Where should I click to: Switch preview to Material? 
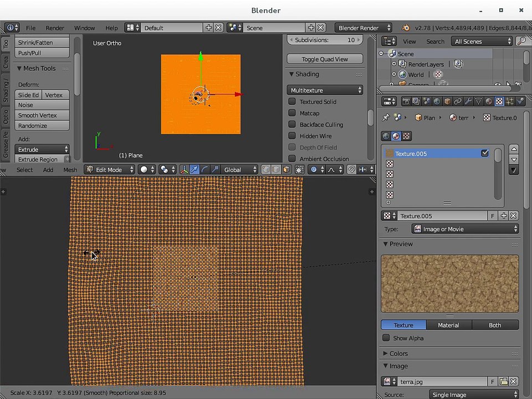pyautogui.click(x=448, y=325)
